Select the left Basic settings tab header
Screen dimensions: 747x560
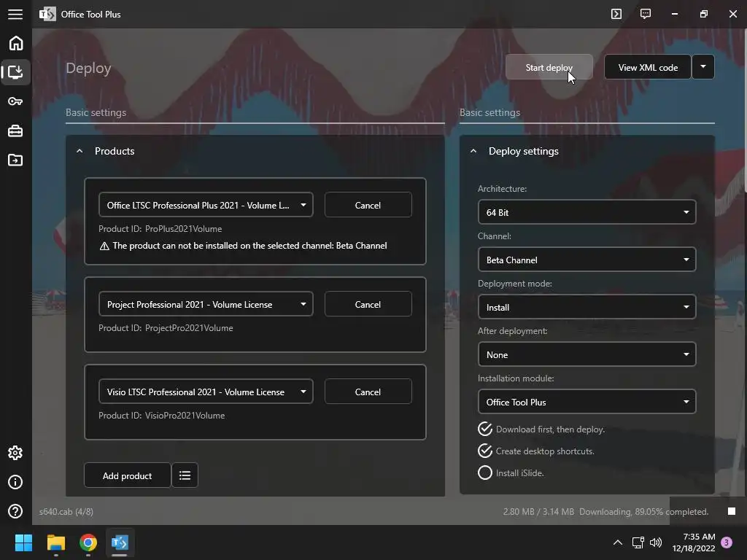(x=96, y=112)
